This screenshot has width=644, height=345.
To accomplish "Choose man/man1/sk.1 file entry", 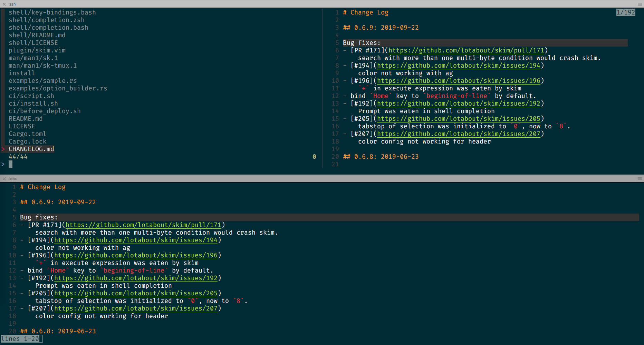I will tap(33, 58).
